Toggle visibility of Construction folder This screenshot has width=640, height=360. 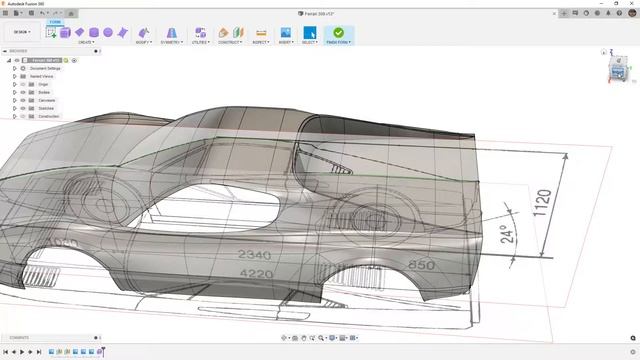(x=23, y=116)
